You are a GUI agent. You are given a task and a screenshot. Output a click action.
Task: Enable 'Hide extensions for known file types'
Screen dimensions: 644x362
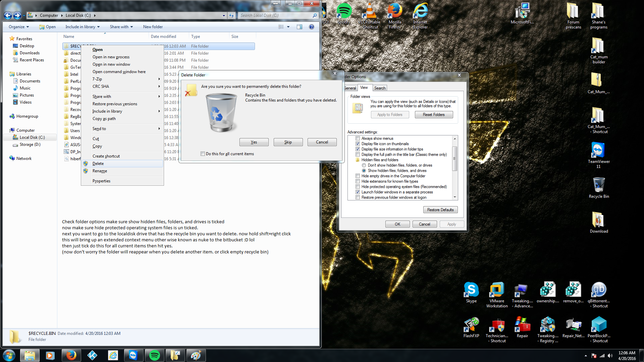[358, 181]
